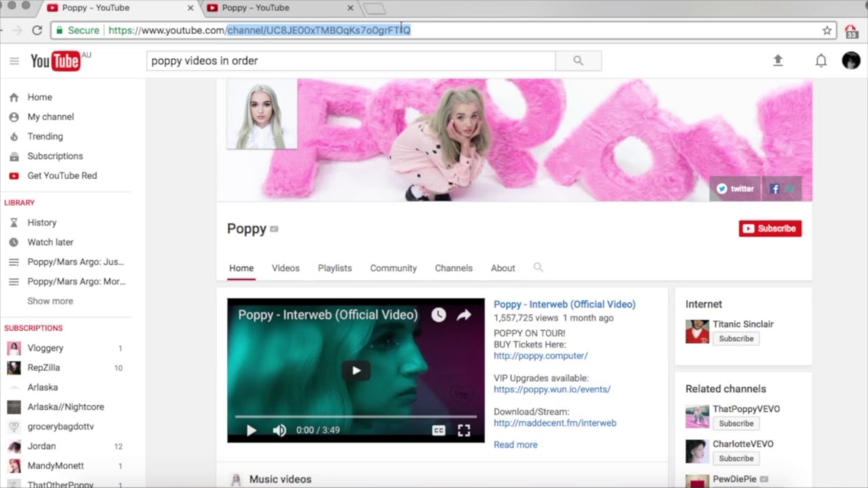Bookmark the page with the star icon

click(x=827, y=30)
